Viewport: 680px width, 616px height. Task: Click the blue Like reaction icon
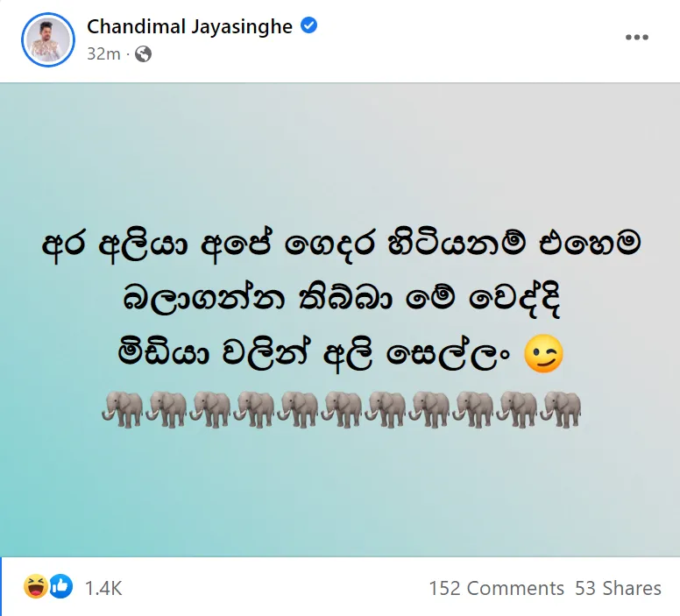pyautogui.click(x=60, y=586)
